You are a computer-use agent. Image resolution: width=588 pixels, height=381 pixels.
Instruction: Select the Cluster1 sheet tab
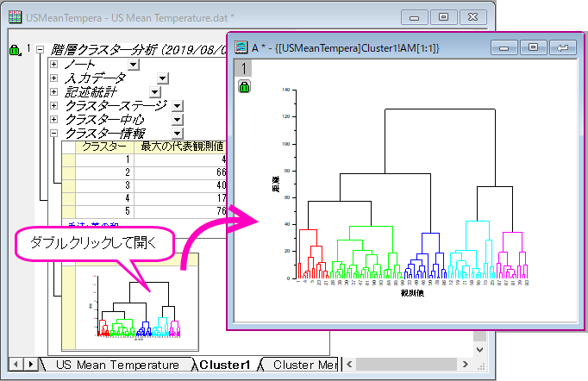click(225, 365)
